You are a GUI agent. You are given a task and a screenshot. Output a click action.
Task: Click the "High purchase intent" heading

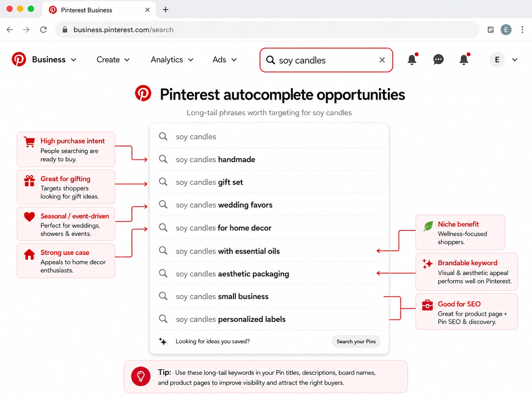(x=73, y=141)
